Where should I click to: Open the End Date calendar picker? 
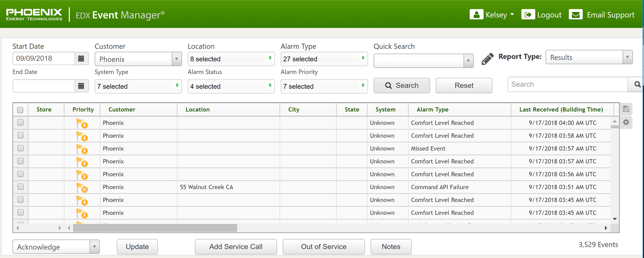81,86
